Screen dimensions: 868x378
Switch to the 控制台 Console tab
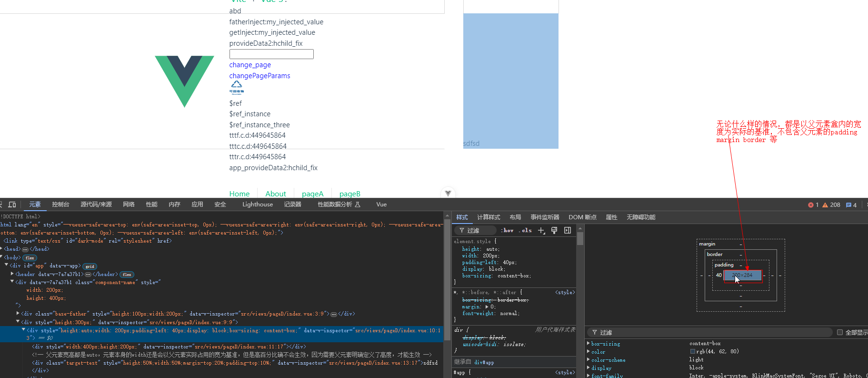pos(60,204)
